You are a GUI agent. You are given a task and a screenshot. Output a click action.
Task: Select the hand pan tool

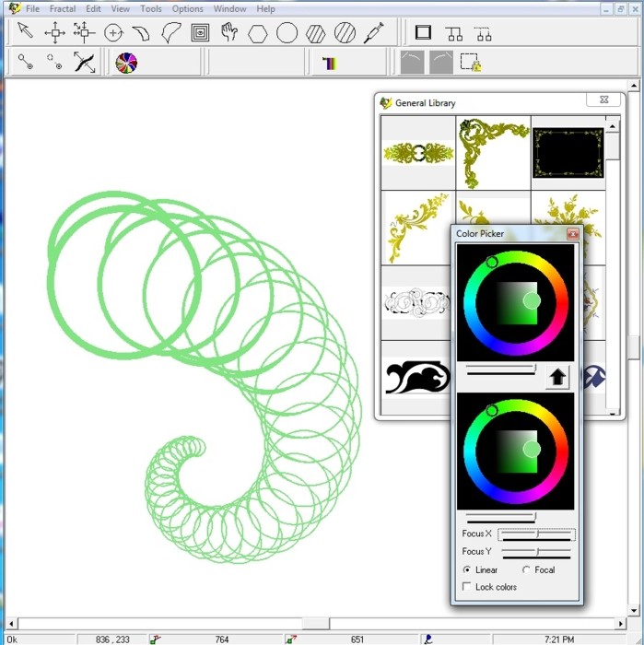tap(229, 31)
